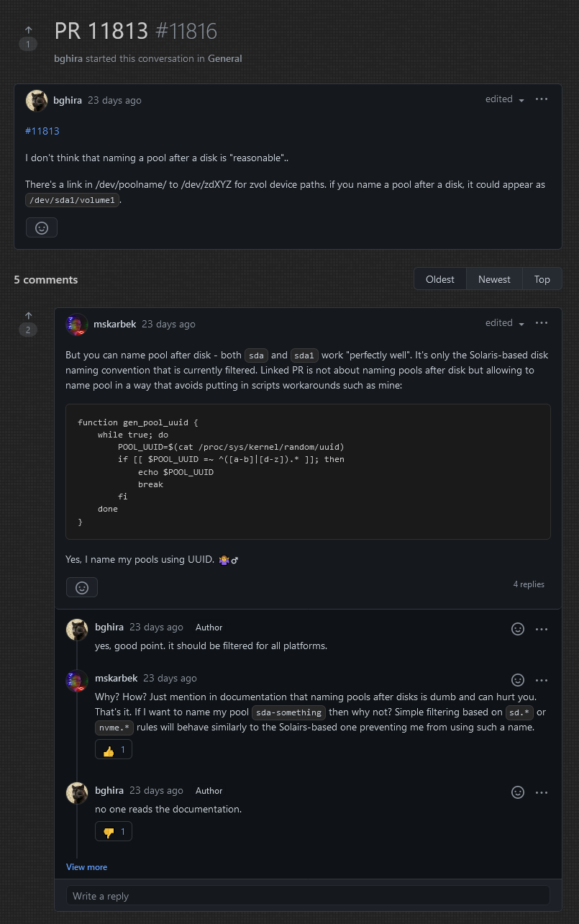Viewport: 579px width, 924px height.
Task: Expand edited history on mskarbek's comment
Action: pyautogui.click(x=504, y=323)
